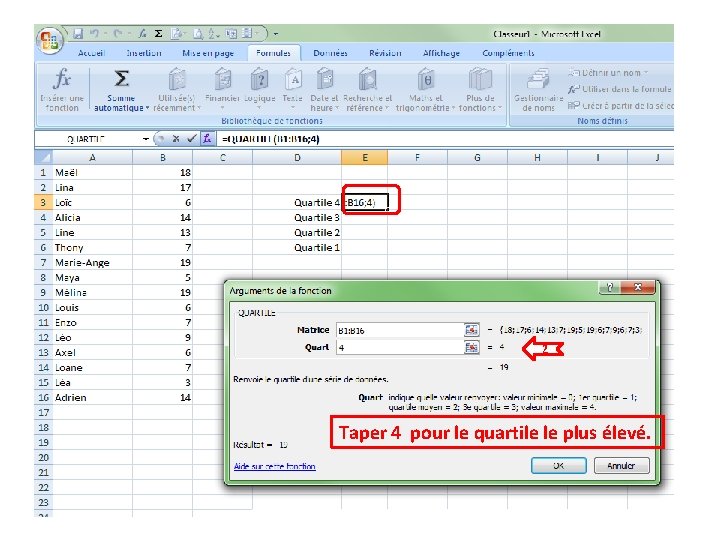
Task: Click cell with label Quartile 1
Action: pos(297,248)
